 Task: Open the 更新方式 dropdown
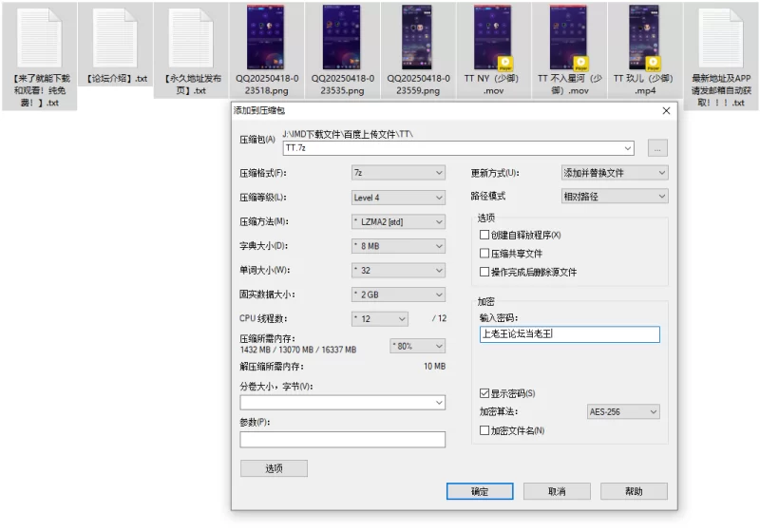(615, 173)
